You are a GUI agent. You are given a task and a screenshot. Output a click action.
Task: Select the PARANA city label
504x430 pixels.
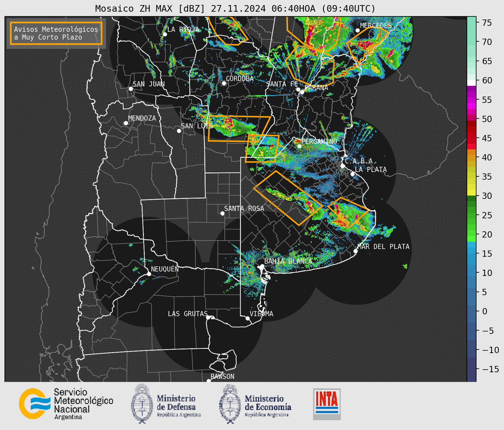(316, 88)
